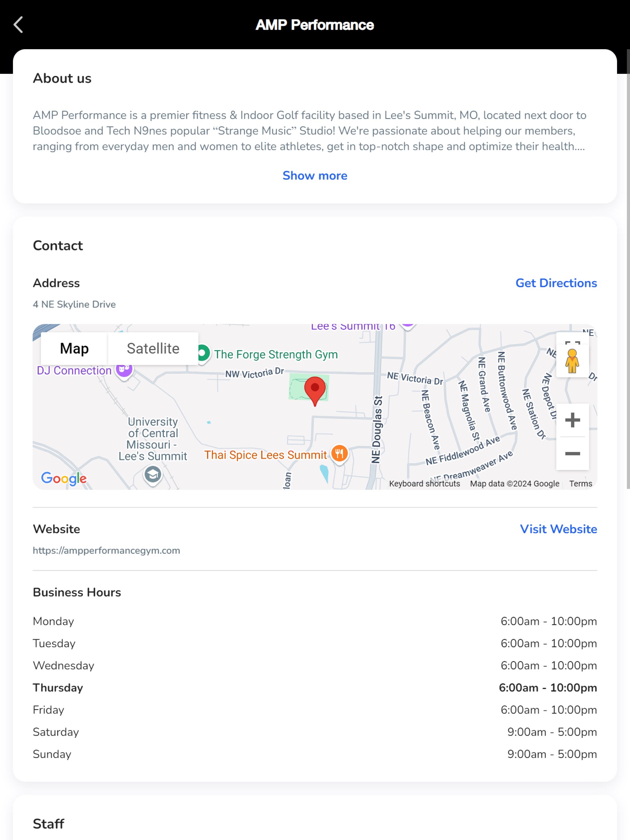Open map Terms link
This screenshot has width=630, height=840.
(580, 483)
